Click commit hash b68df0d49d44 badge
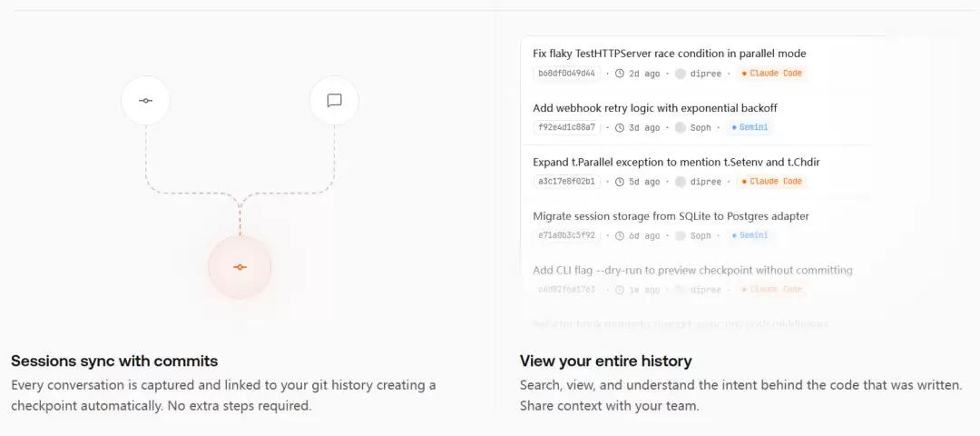 pyautogui.click(x=566, y=74)
